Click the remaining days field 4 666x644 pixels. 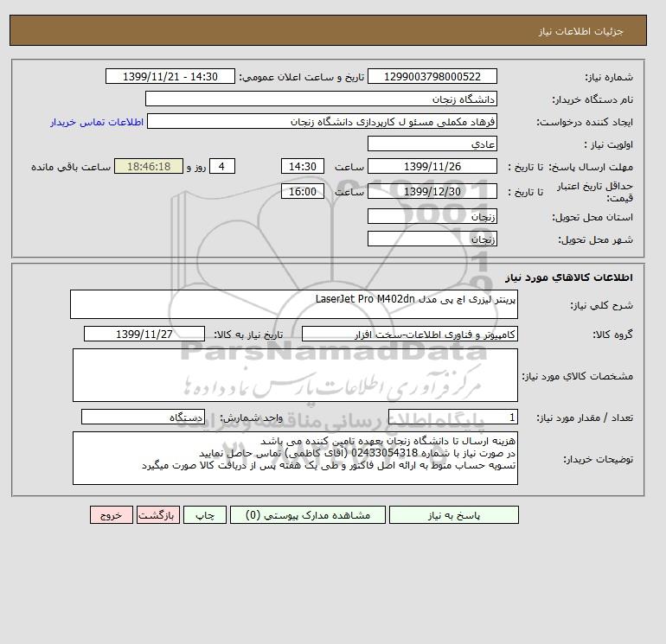[x=221, y=167]
